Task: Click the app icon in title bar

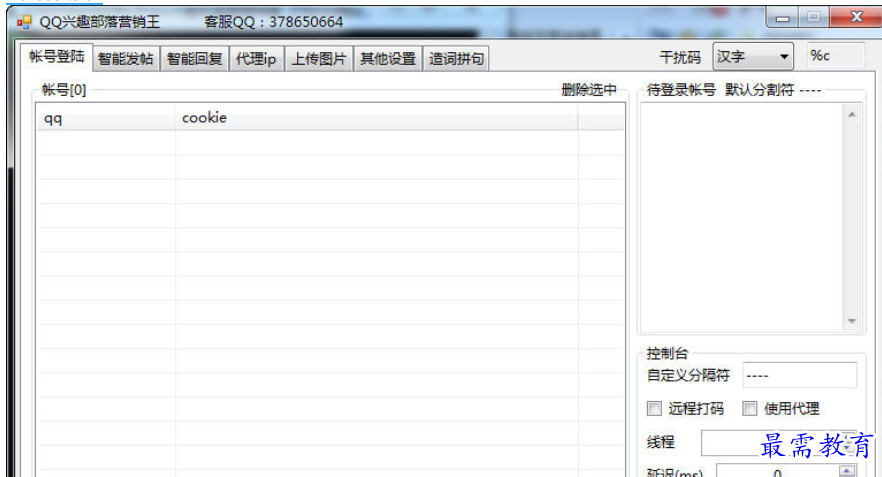Action: 24,22
